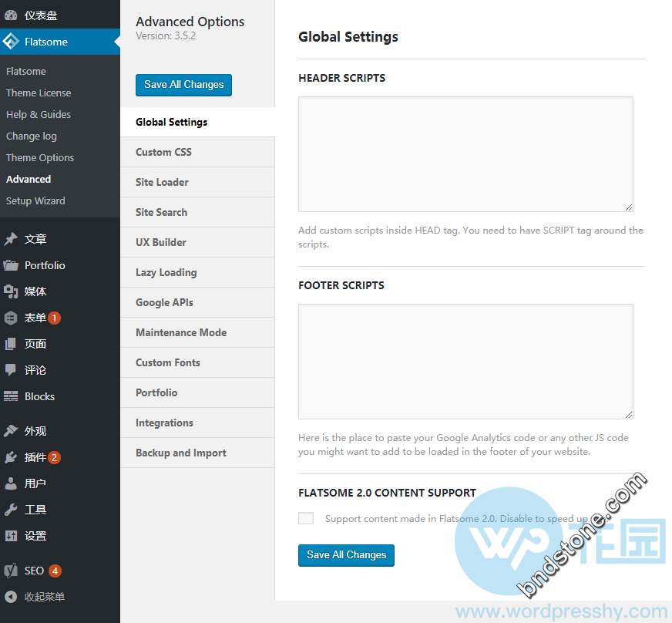Click the Blocks grid icon

(x=11, y=396)
